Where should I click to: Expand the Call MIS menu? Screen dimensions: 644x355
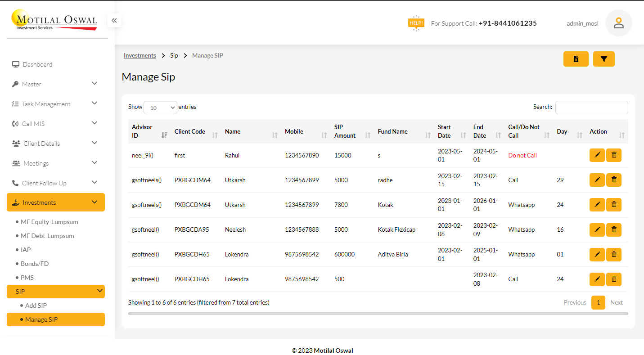56,124
